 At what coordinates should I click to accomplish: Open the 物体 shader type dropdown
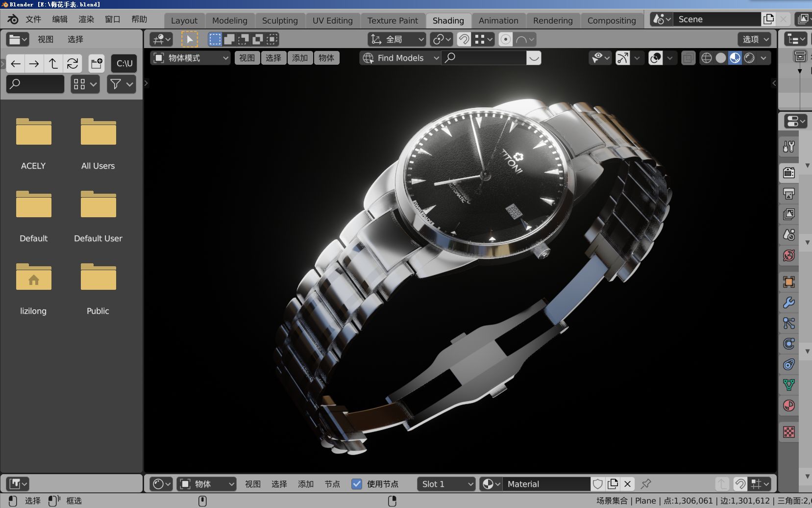click(206, 484)
